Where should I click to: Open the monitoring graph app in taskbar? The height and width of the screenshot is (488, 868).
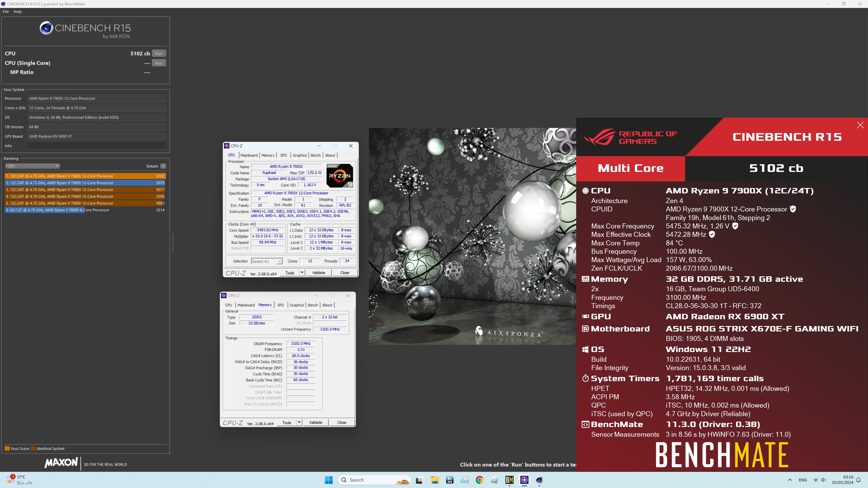(465, 480)
